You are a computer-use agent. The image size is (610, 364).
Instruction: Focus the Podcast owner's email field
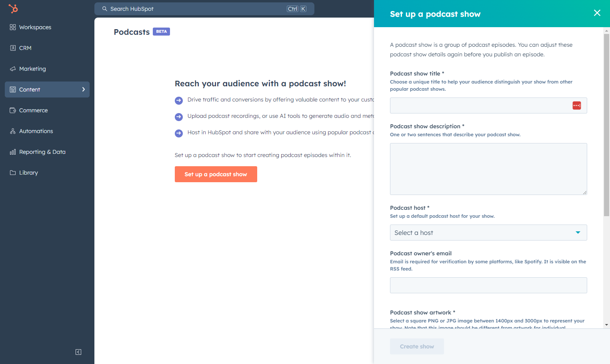pyautogui.click(x=488, y=285)
